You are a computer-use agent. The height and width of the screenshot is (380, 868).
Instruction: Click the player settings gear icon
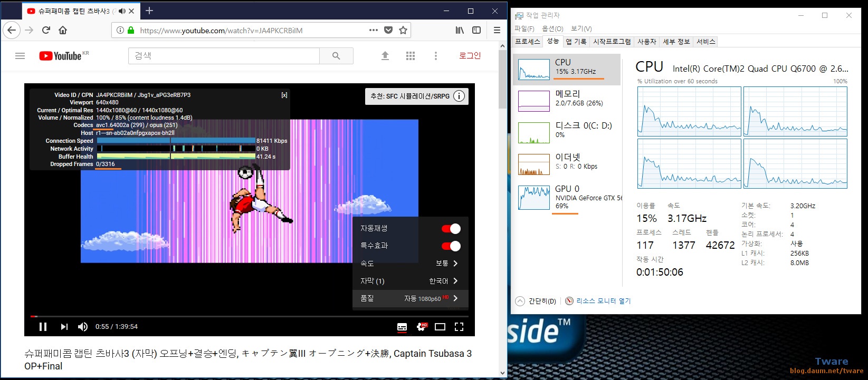(422, 327)
